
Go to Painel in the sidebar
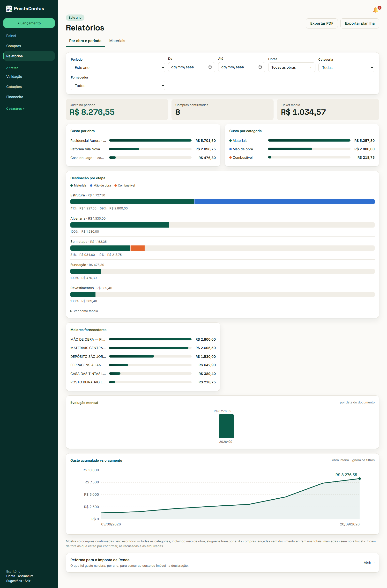(x=29, y=36)
